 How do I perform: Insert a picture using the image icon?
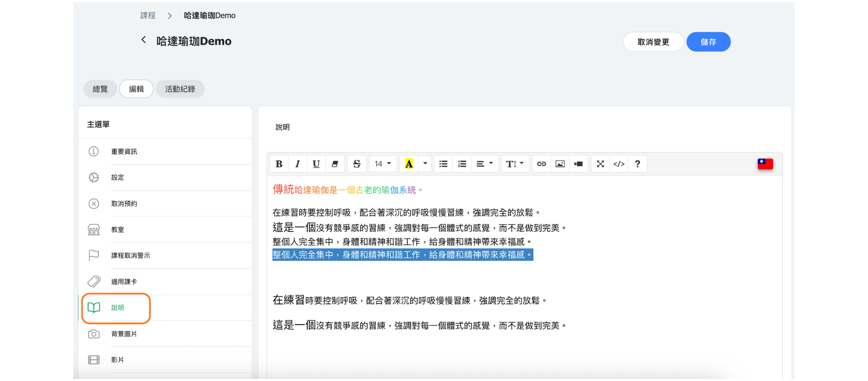pyautogui.click(x=560, y=164)
